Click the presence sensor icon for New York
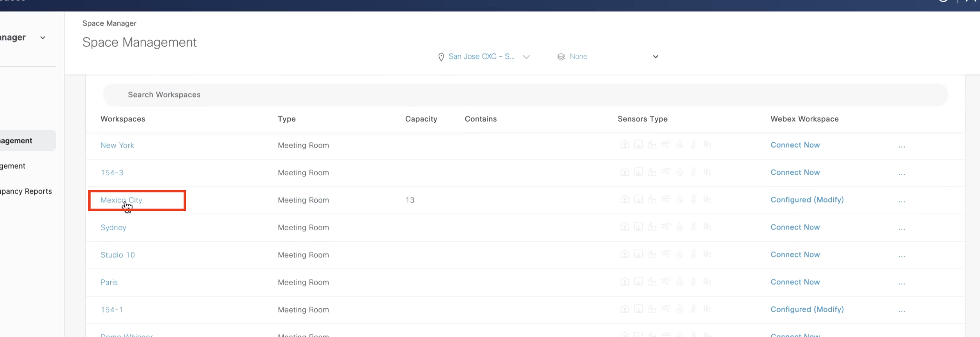Image resolution: width=980 pixels, height=337 pixels. (x=624, y=145)
